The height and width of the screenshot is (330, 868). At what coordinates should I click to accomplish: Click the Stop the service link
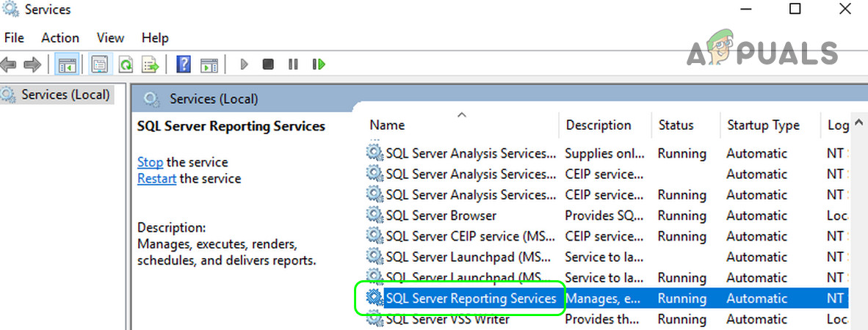click(x=150, y=162)
